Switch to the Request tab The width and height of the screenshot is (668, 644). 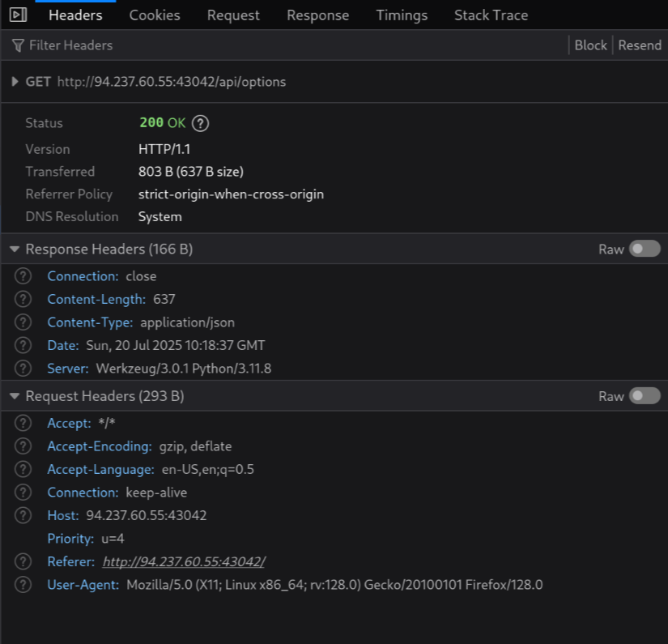(233, 15)
